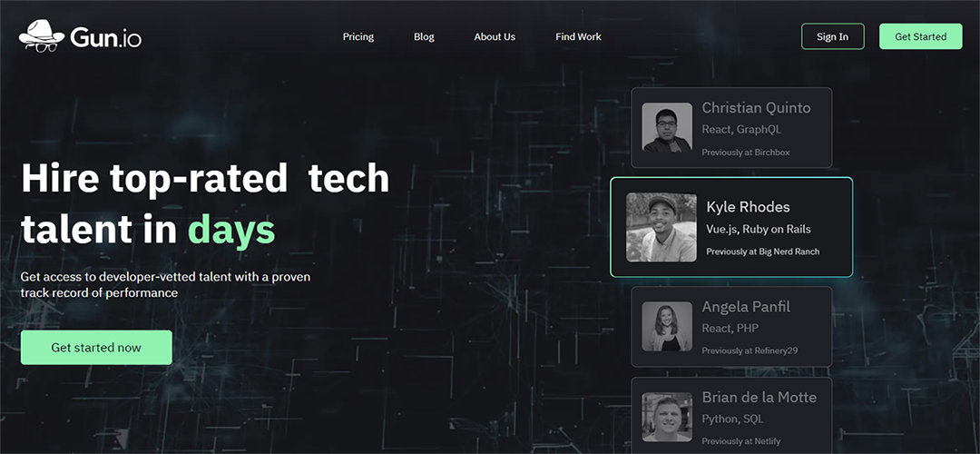Click Vue.js, Ruby on Rails skills text
The image size is (980, 454).
(758, 229)
